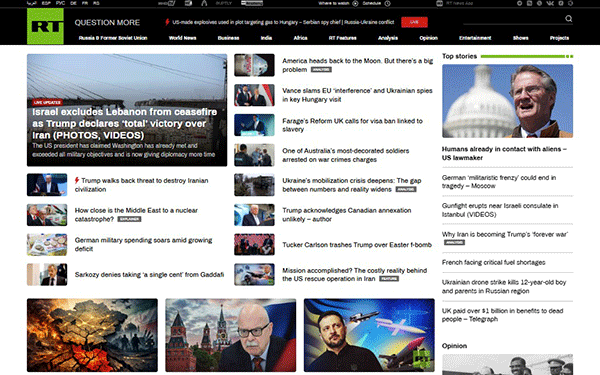This screenshot has width=600, height=375.
Task: Click the red LIVE button in header
Action: pos(414,22)
